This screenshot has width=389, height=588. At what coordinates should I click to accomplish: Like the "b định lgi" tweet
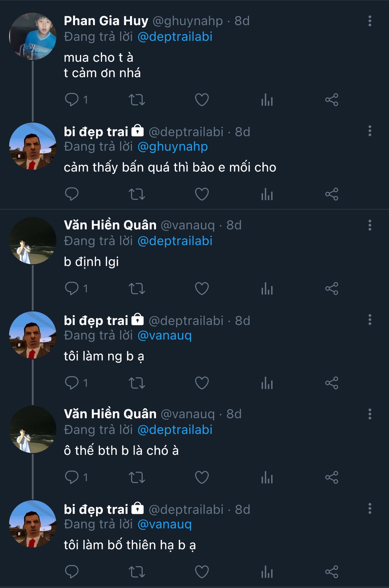click(202, 288)
